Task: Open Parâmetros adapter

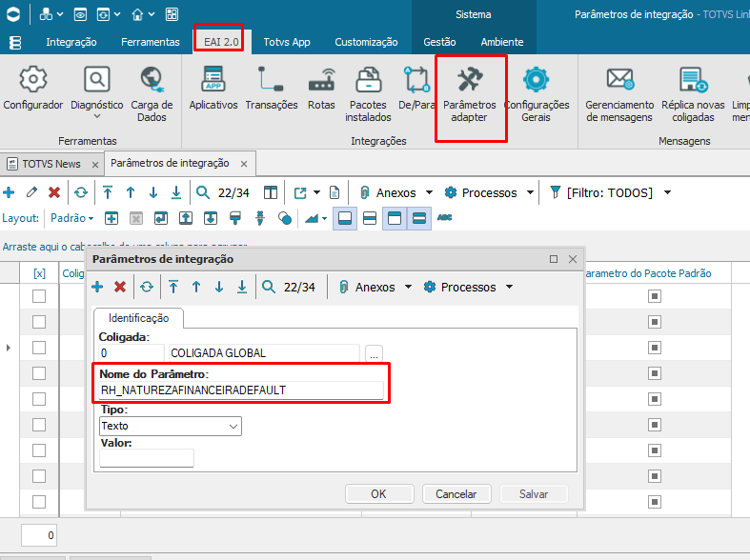Action: point(470,94)
